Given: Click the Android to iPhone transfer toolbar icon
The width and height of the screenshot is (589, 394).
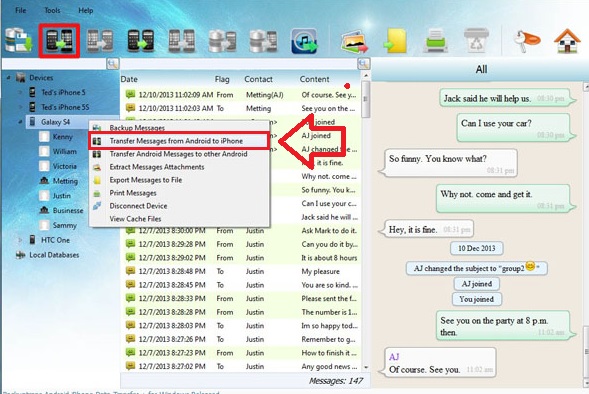Looking at the screenshot, I should 59,41.
